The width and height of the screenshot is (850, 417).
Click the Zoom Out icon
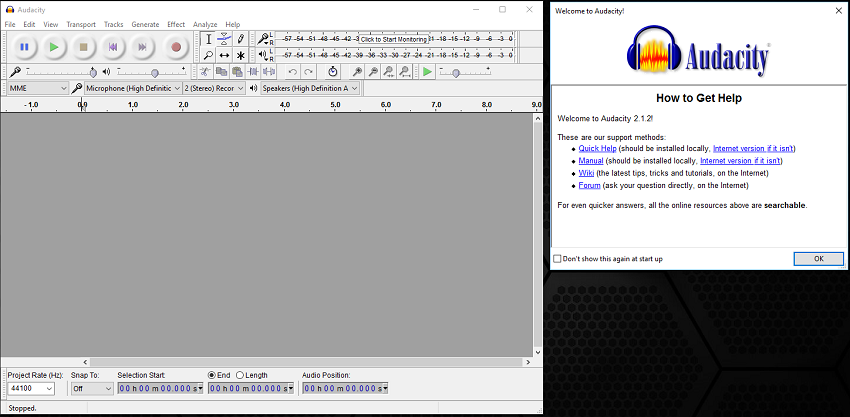pos(373,72)
